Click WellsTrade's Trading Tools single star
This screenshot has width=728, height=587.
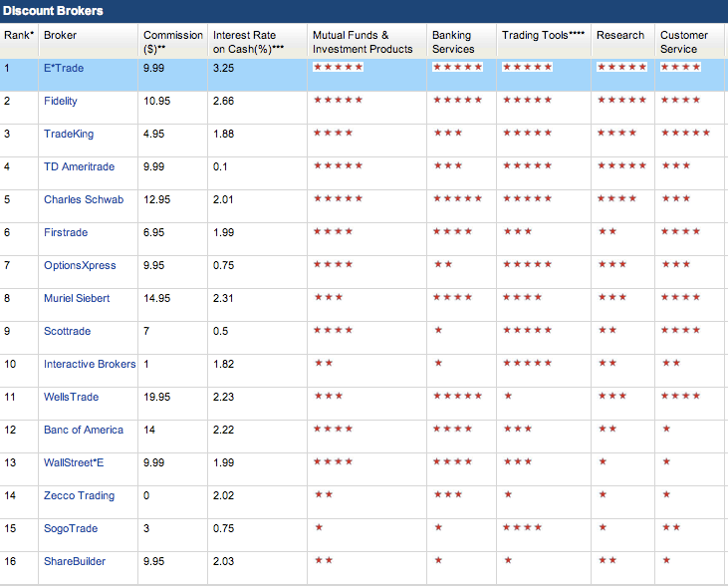[x=508, y=396]
